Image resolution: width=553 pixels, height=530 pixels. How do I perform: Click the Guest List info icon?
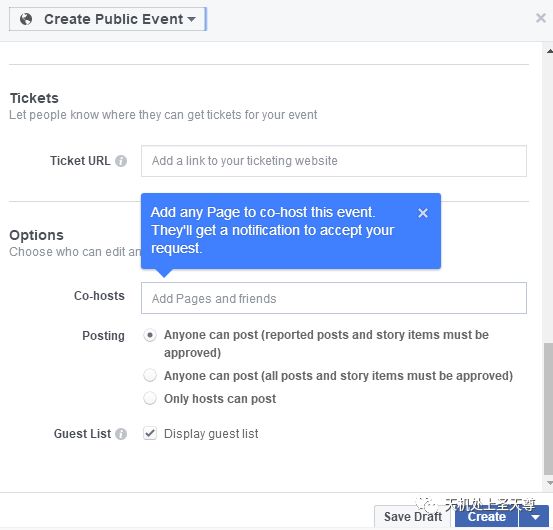pyautogui.click(x=121, y=434)
